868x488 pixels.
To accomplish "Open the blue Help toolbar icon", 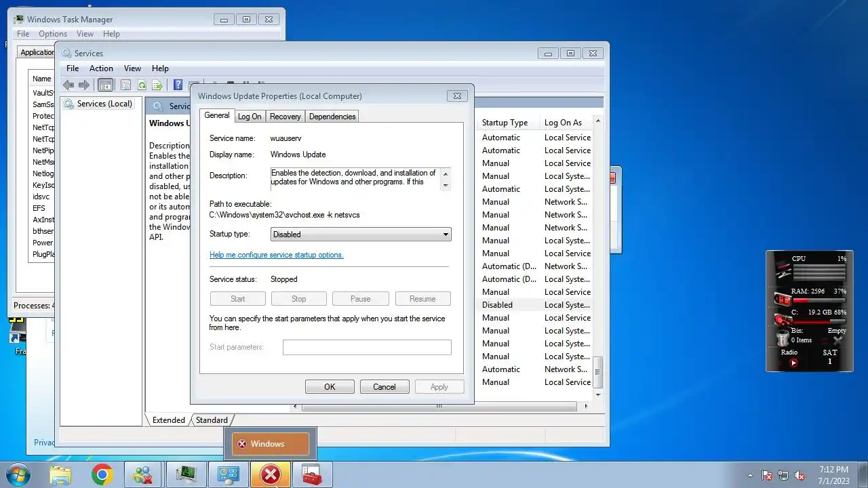I will pos(178,85).
